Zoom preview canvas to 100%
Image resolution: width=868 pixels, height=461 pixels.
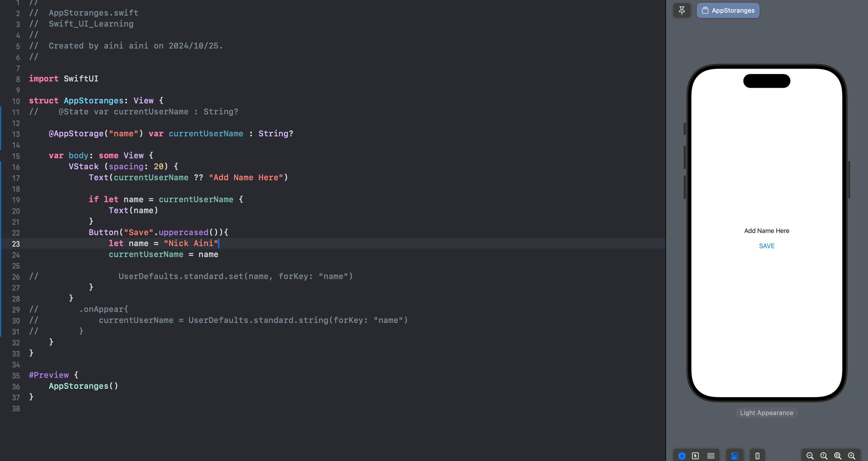[824, 456]
